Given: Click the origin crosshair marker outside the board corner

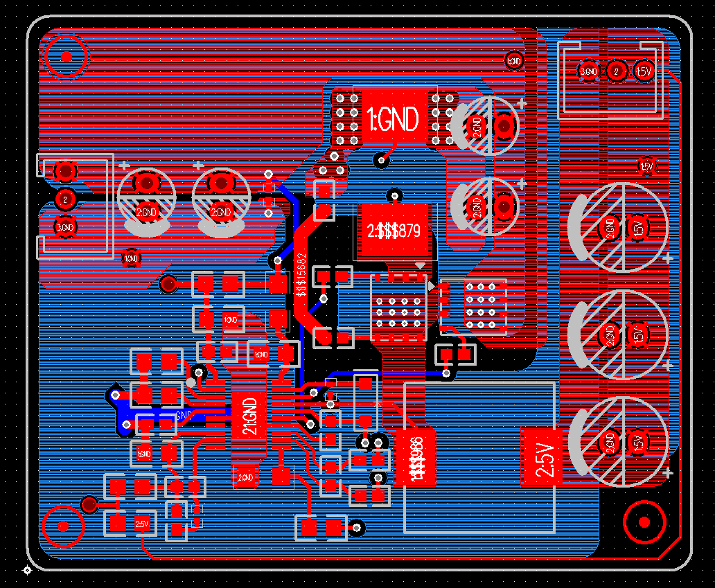Looking at the screenshot, I should [27, 570].
